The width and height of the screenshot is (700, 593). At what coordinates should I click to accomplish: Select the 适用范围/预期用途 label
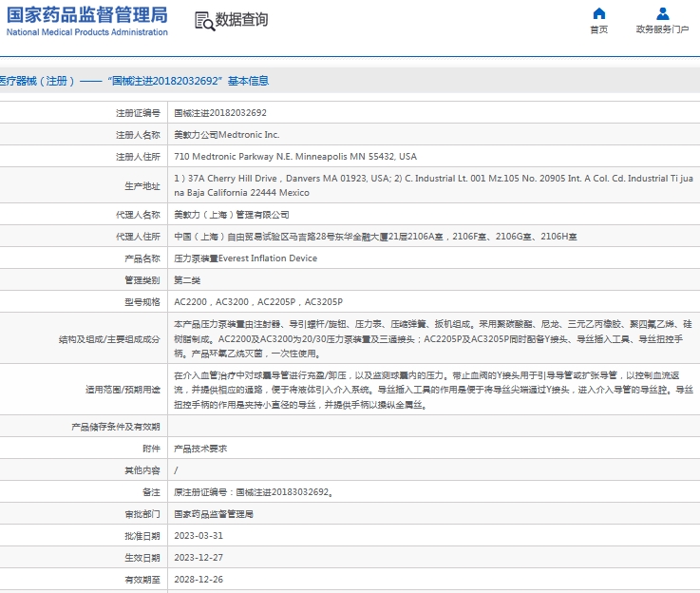(x=123, y=390)
